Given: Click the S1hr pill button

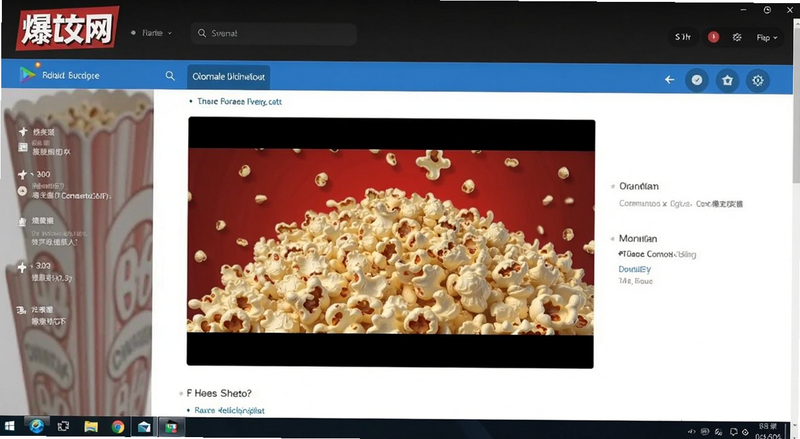Looking at the screenshot, I should pyautogui.click(x=683, y=37).
